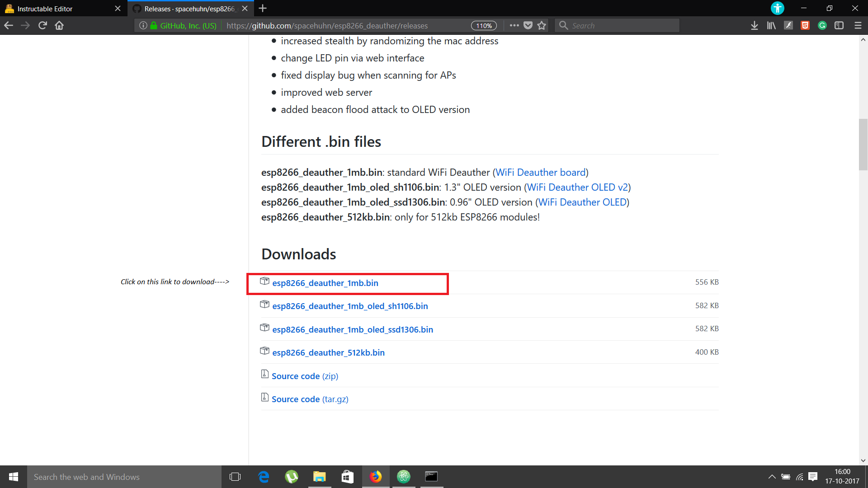The width and height of the screenshot is (868, 488).
Task: Click the page vertical scrollbar thumb
Action: tap(863, 145)
